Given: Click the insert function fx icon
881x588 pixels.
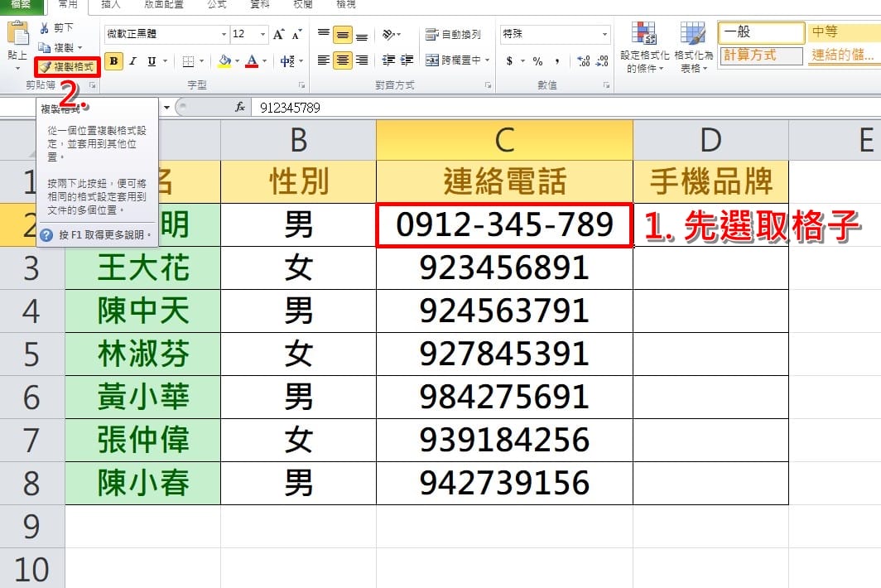Looking at the screenshot, I should (x=240, y=108).
